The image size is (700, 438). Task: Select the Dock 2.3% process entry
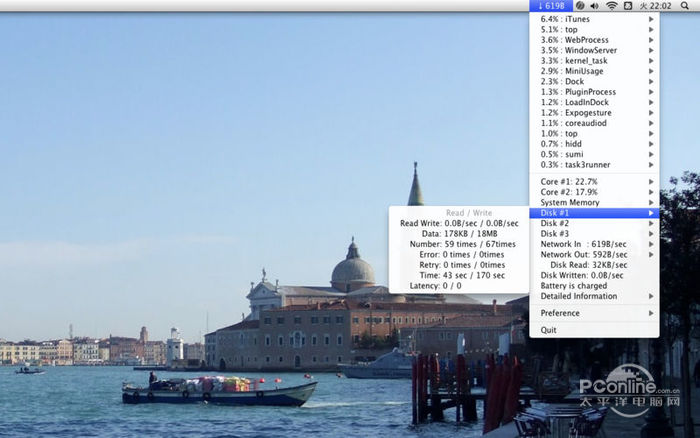pos(594,81)
